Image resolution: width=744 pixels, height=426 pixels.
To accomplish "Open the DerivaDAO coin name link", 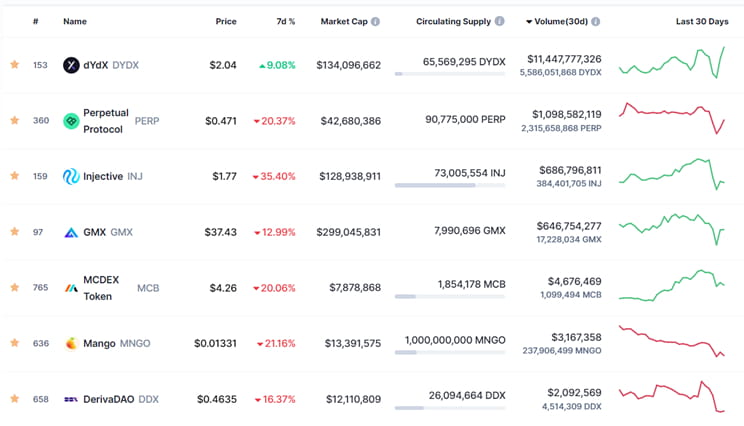I will [x=108, y=399].
